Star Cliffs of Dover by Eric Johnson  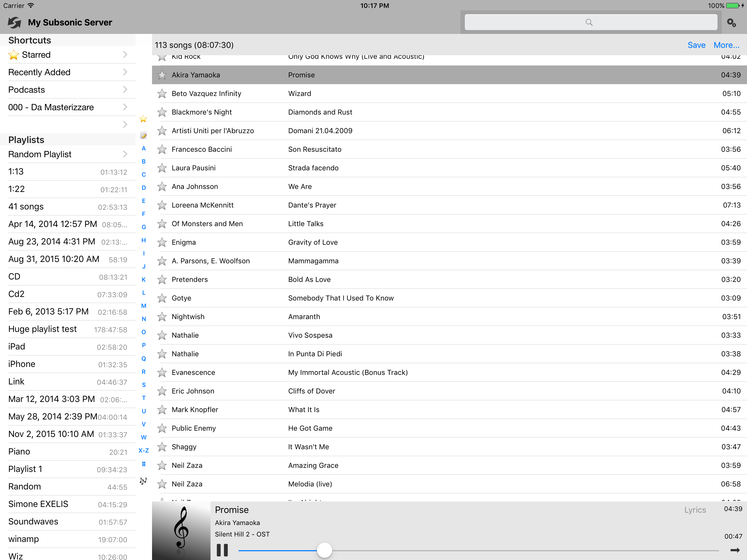162,391
